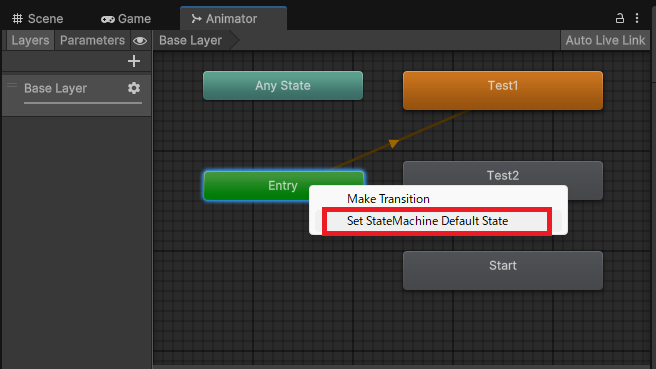Toggle the window lock icon
The height and width of the screenshot is (369, 656).
point(620,18)
